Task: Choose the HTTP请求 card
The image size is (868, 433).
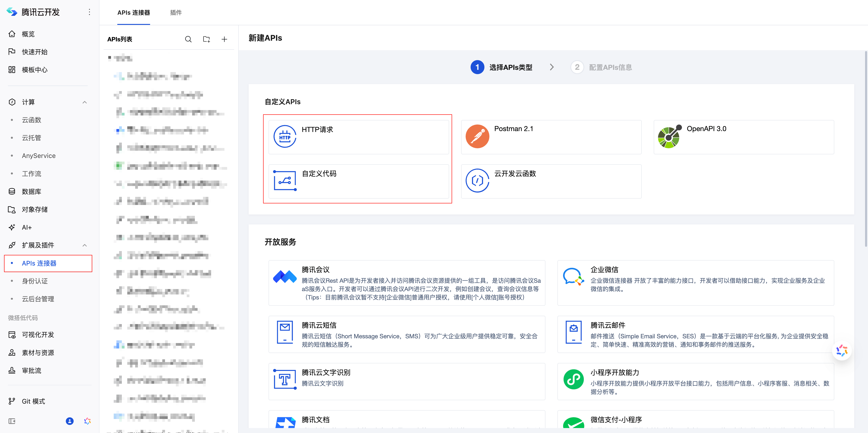Action: (x=359, y=137)
